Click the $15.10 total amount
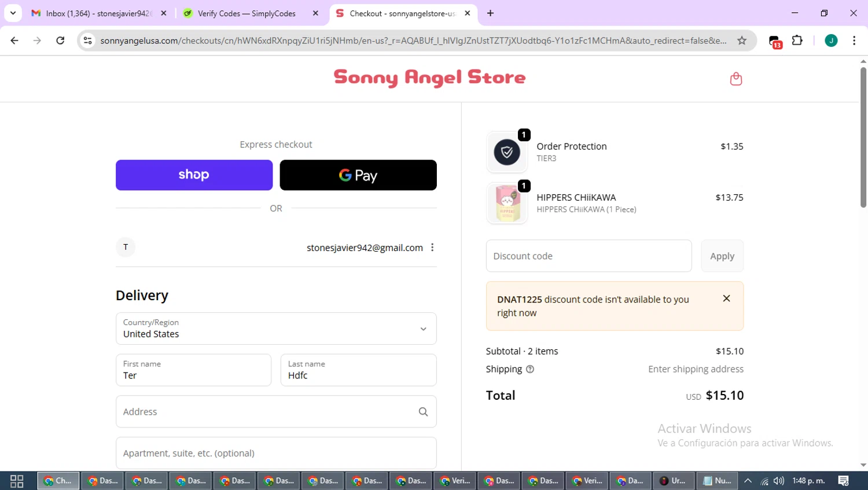The height and width of the screenshot is (490, 868). pyautogui.click(x=724, y=395)
